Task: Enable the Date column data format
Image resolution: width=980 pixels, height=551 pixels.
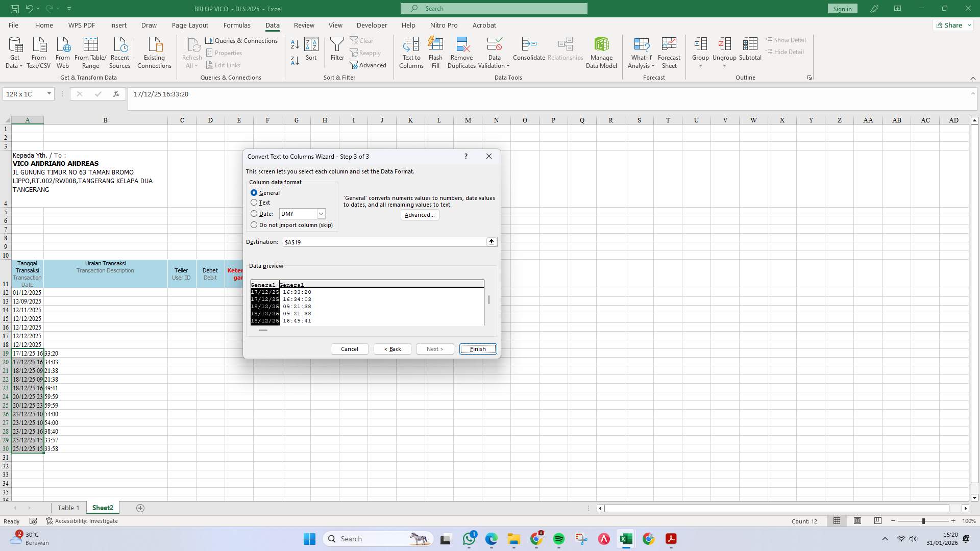Action: 254,214
